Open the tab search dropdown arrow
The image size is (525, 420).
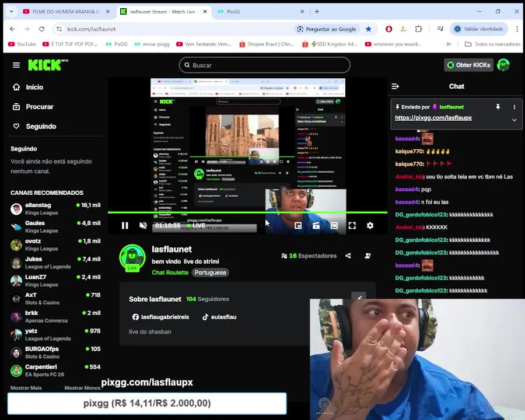pyautogui.click(x=12, y=12)
